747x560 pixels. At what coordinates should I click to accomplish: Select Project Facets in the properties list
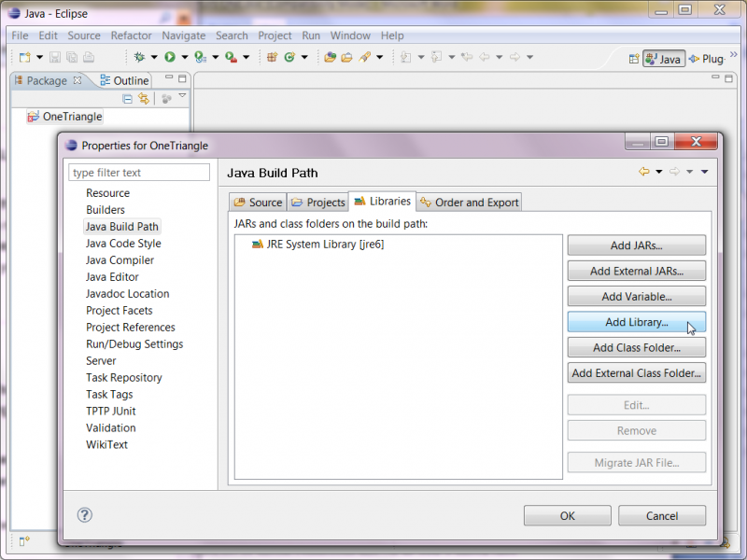coord(120,311)
